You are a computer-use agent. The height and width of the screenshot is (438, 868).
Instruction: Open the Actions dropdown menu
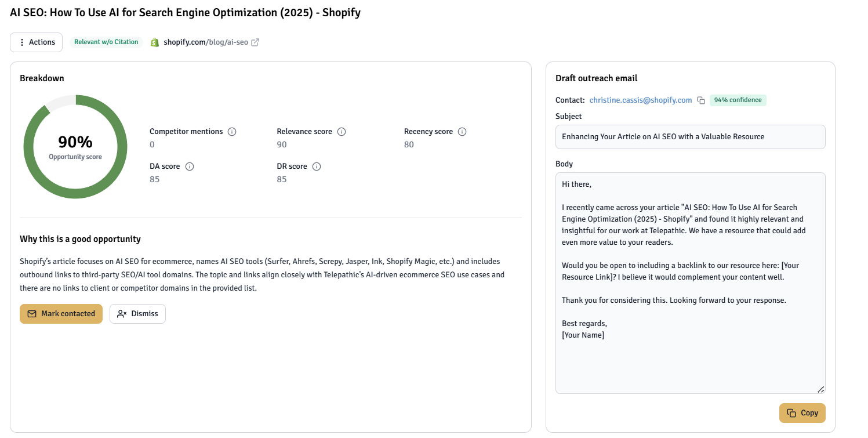37,42
